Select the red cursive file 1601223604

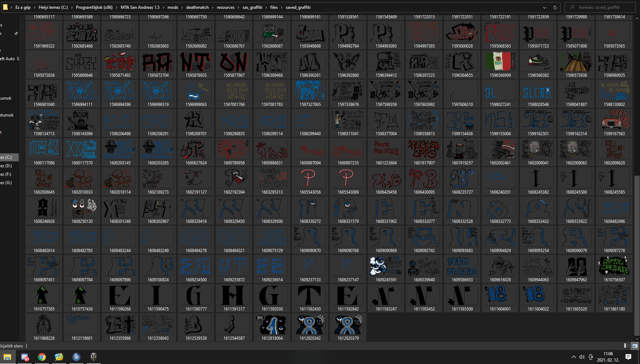386,152
